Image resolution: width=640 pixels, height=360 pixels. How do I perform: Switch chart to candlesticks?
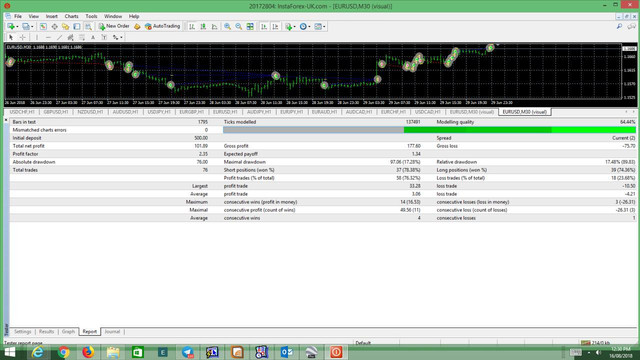tap(203, 27)
